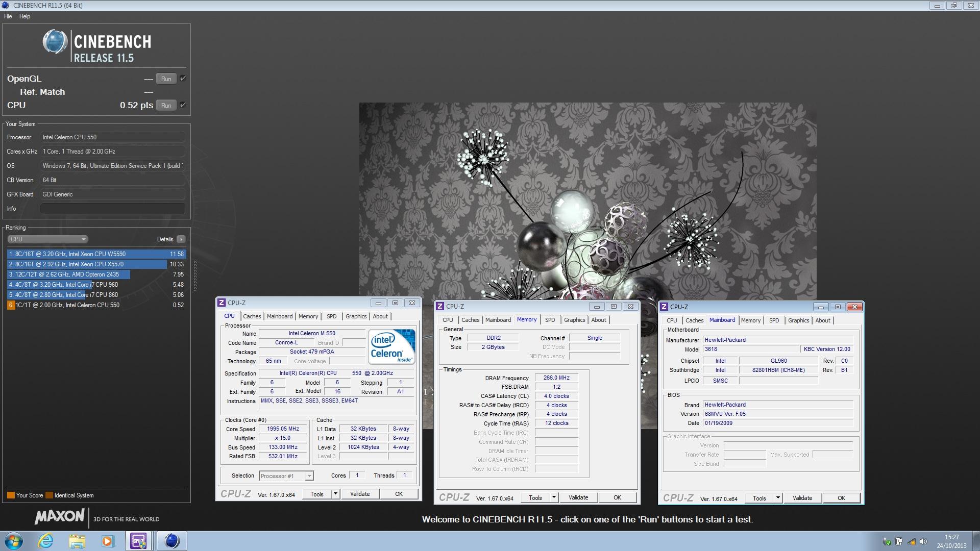Run the OpenGL benchmark

166,79
